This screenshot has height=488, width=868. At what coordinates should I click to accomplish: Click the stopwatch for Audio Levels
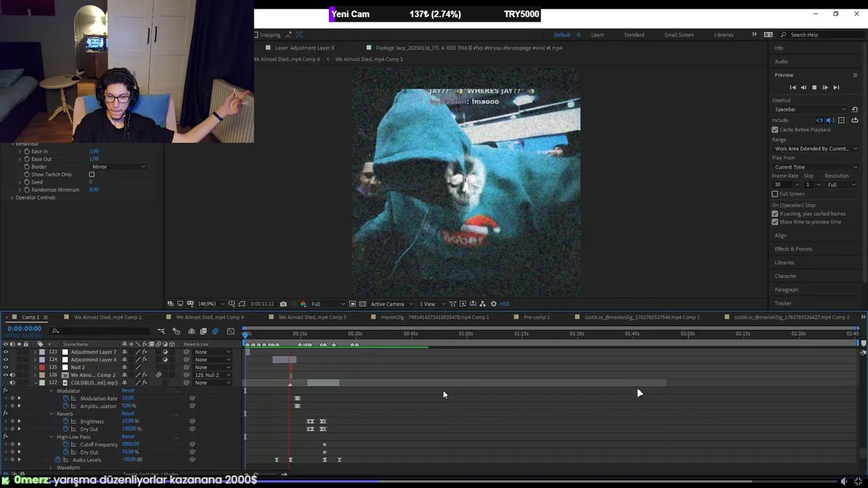point(58,460)
